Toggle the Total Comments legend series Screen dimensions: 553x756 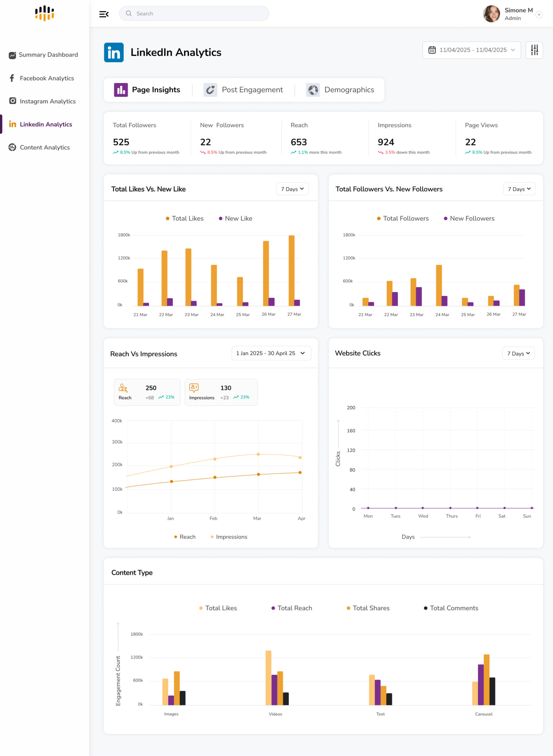click(451, 608)
